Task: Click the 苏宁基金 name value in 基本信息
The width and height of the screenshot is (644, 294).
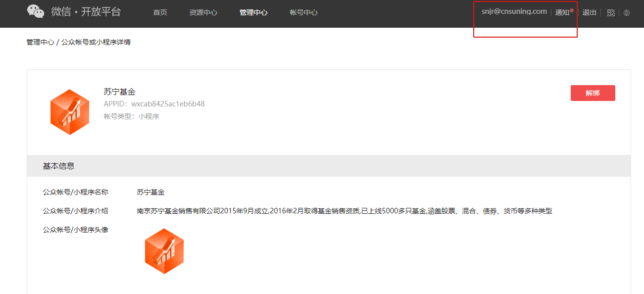Action: (151, 192)
